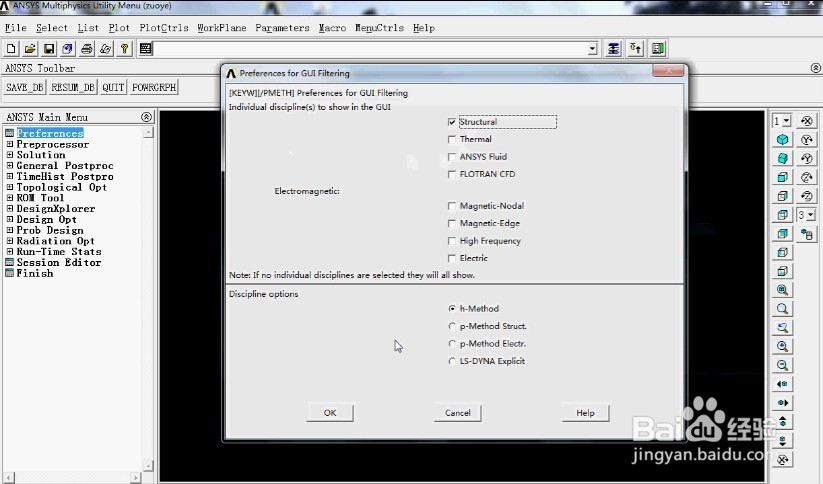This screenshot has height=484, width=823.
Task: Switch to Oblique view cube icon
Action: 783,158
